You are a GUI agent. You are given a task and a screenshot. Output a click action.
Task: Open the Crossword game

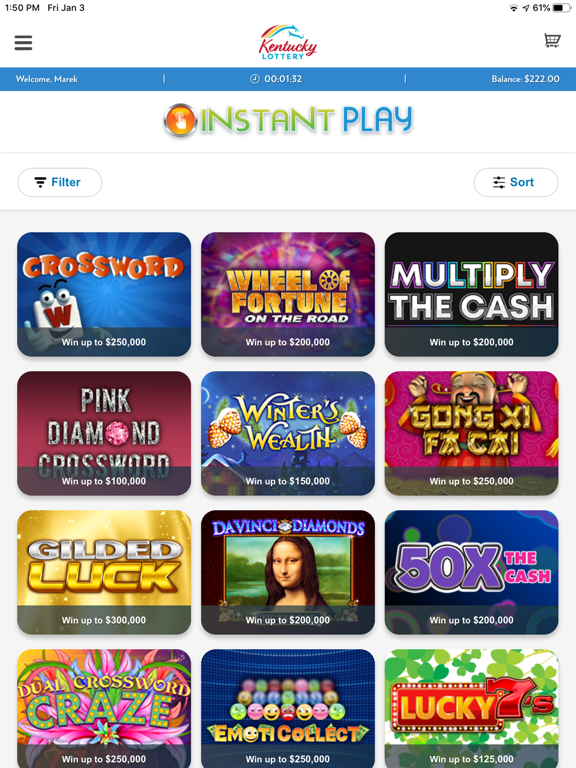(x=104, y=294)
